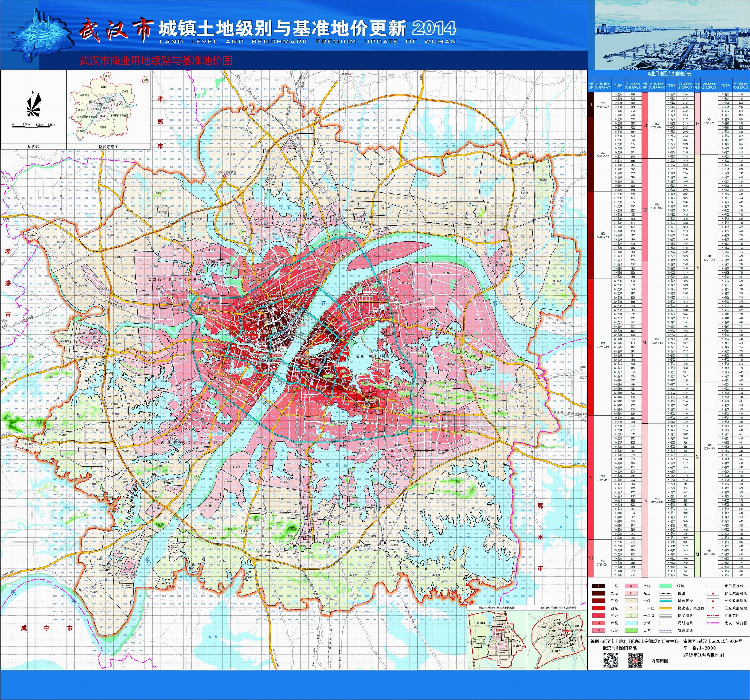Click the 武汉市测绘研究院 credit line

(620, 648)
